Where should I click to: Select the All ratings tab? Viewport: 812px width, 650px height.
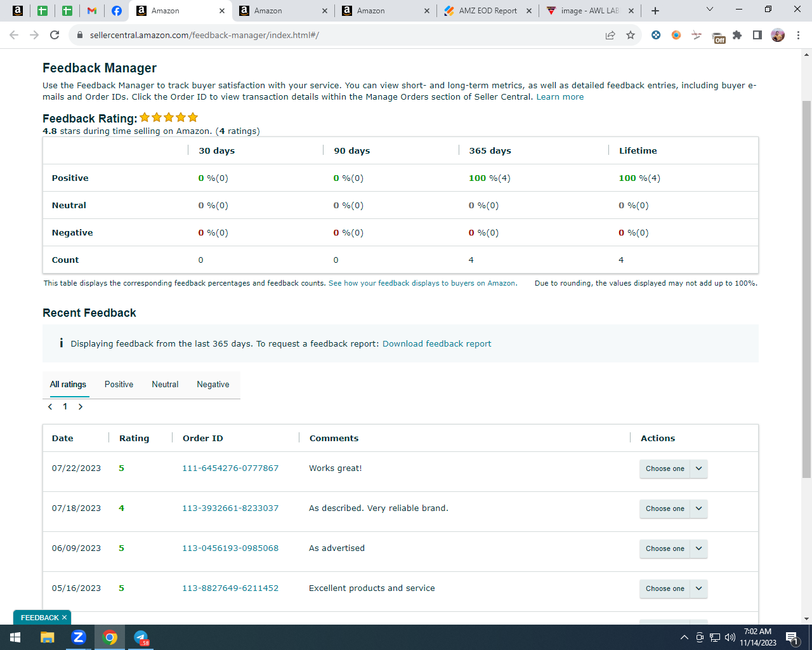68,385
